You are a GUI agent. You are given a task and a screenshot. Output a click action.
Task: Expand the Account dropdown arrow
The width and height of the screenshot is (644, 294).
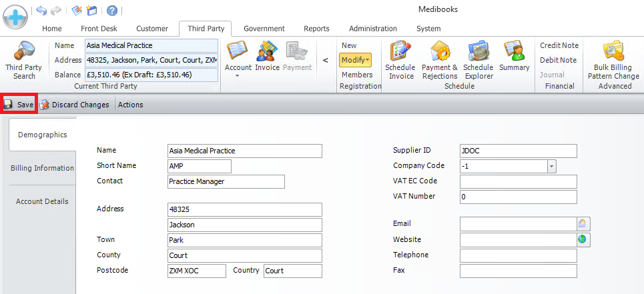tap(238, 76)
